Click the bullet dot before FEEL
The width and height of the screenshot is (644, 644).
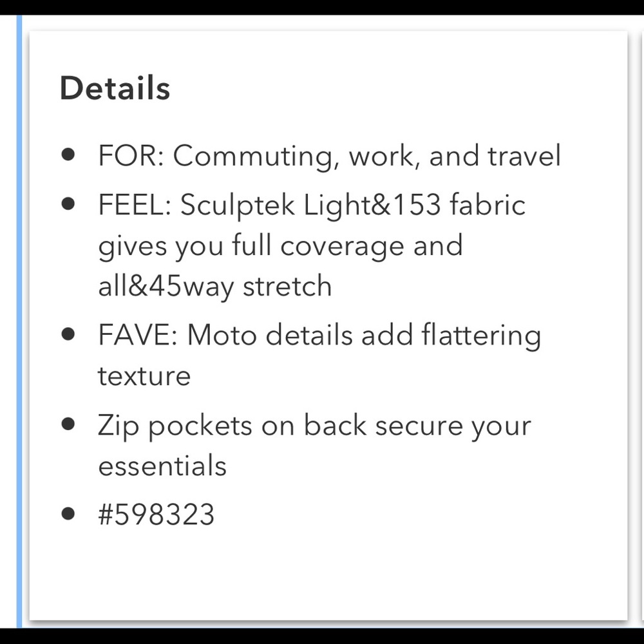point(68,205)
